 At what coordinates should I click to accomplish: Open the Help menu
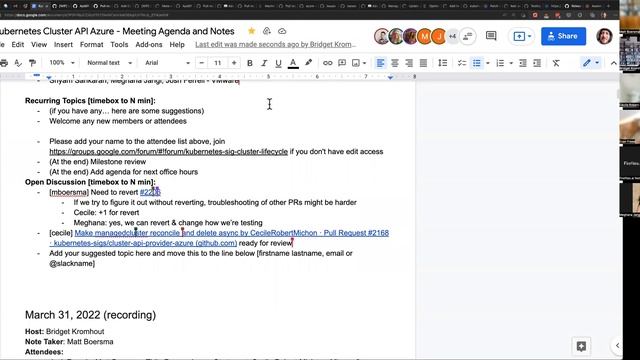pyautogui.click(x=177, y=44)
